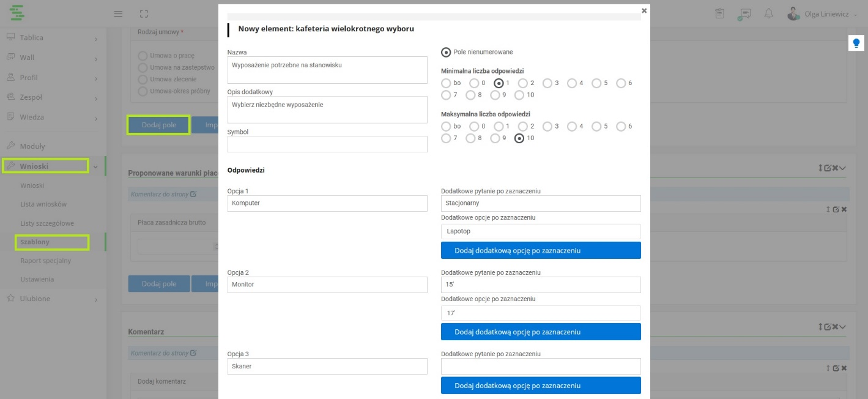The width and height of the screenshot is (868, 399).
Task: Click edit icon of Płaca zasadnicza brutto field row
Action: [x=836, y=209]
